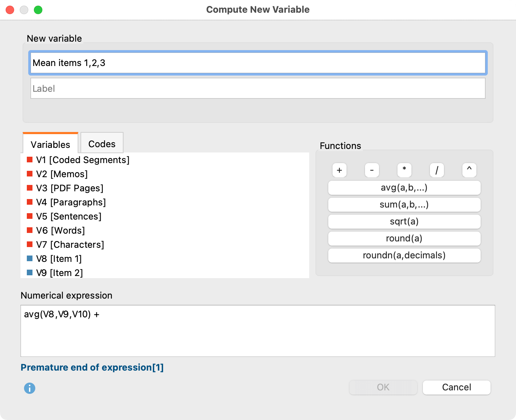
Task: Click the + operator in Functions
Action: click(339, 170)
